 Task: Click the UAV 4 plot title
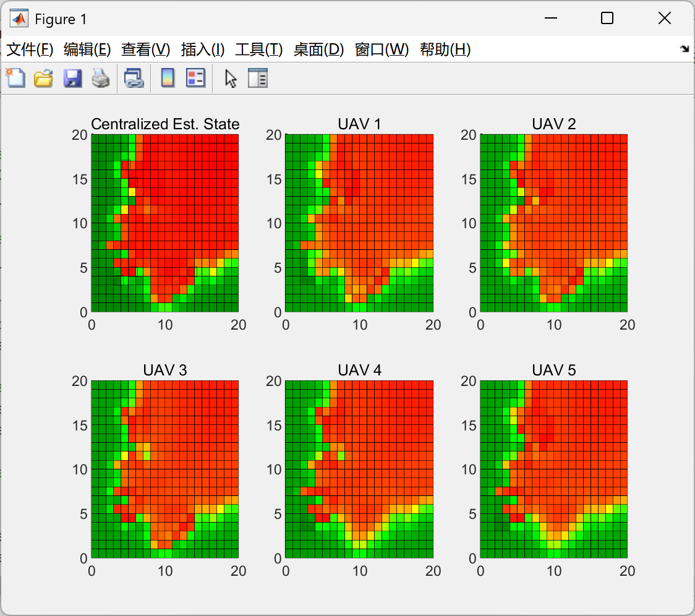click(359, 370)
